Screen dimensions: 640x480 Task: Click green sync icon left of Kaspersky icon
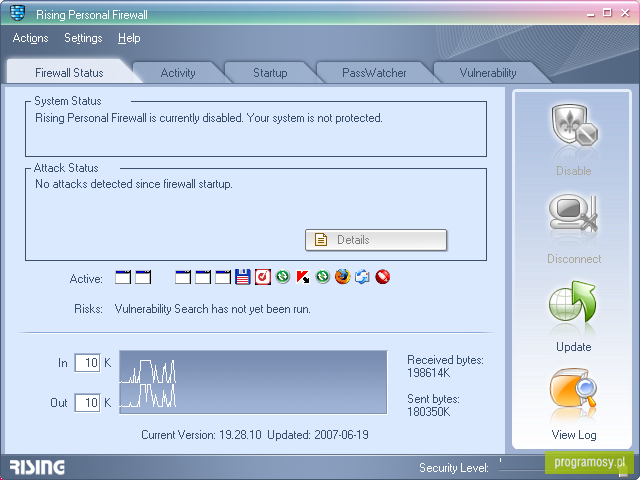[x=282, y=277]
